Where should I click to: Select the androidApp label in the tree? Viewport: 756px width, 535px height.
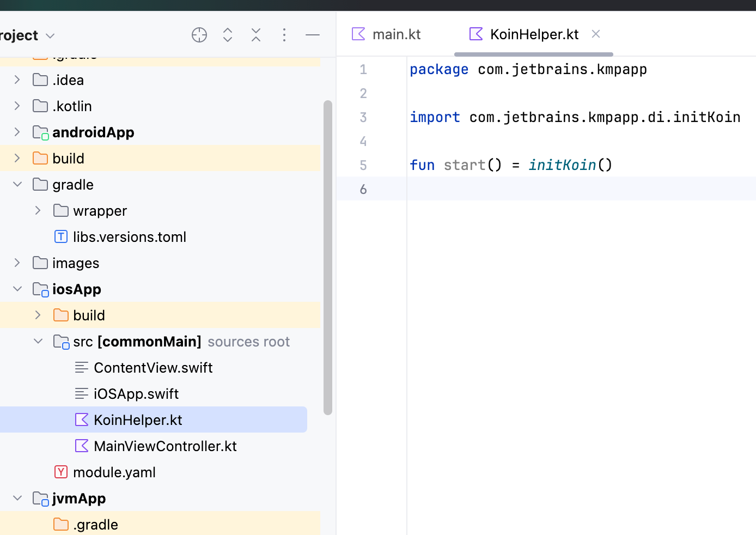pyautogui.click(x=93, y=132)
